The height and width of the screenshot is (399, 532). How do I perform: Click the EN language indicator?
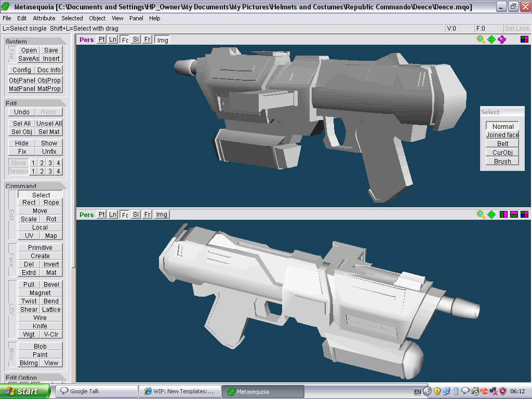tap(417, 392)
